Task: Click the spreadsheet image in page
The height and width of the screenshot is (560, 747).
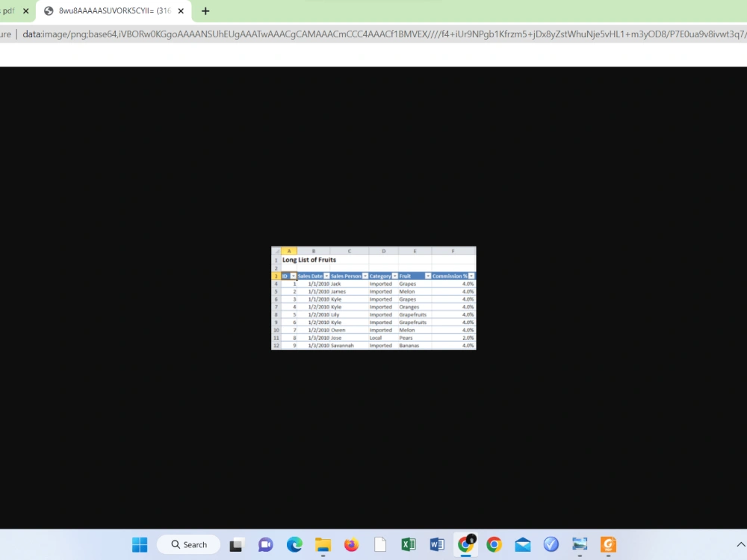Action: 373,298
